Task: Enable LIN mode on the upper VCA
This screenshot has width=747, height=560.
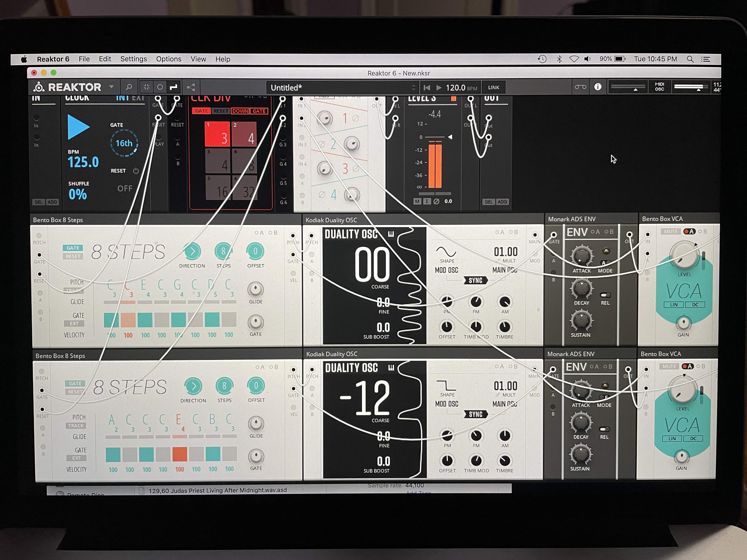Action: [x=674, y=304]
